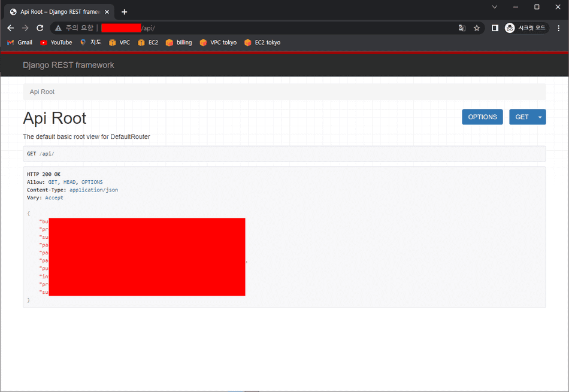The image size is (569, 392).
Task: Reload the page with refresh icon
Action: 40,28
